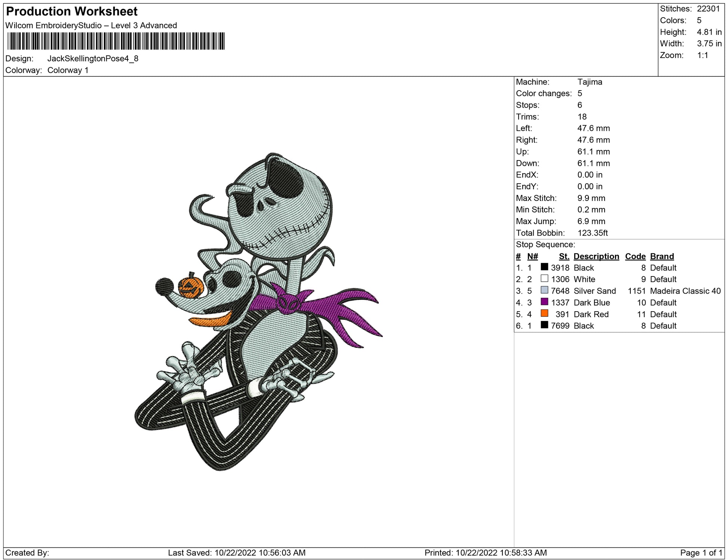Click the Brand column header
The image size is (728, 560).
click(x=662, y=256)
